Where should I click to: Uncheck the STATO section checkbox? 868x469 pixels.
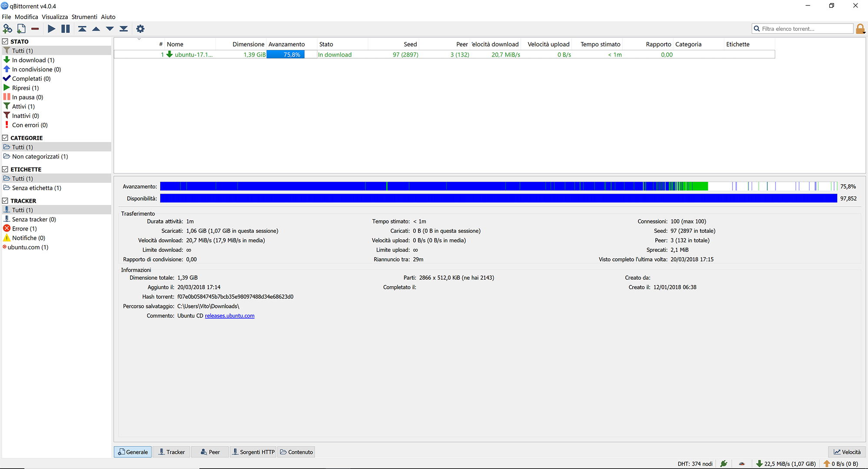tap(5, 41)
